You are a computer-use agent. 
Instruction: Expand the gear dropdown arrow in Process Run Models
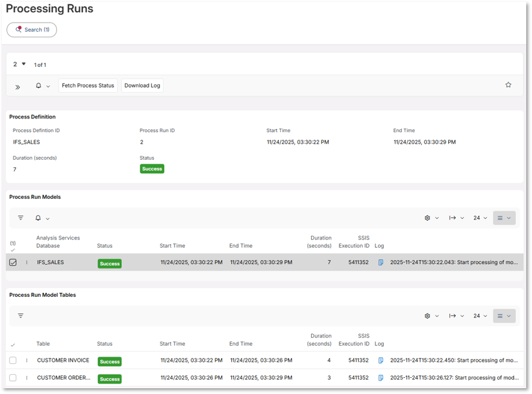click(437, 218)
